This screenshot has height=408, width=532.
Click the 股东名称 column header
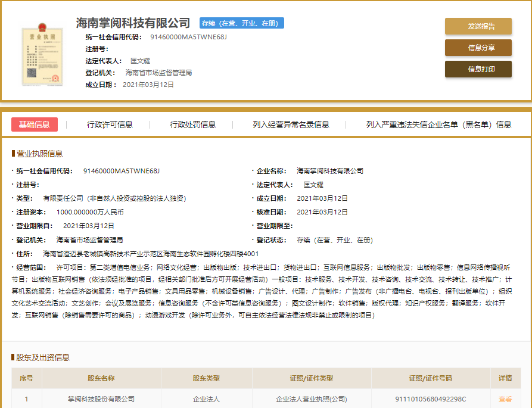[x=101, y=378]
